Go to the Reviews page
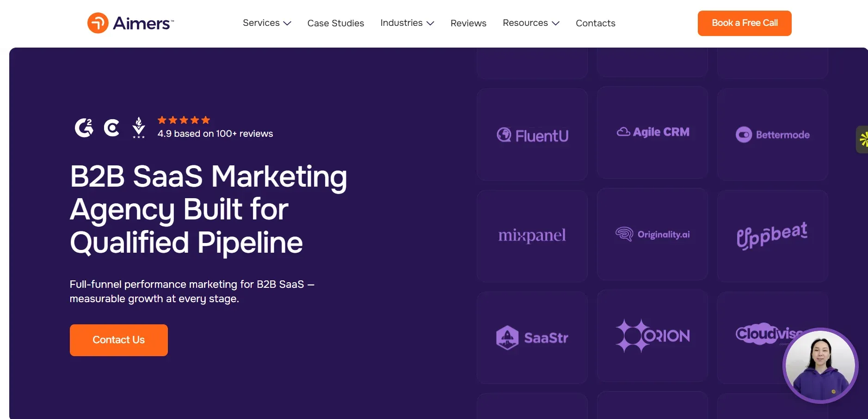The height and width of the screenshot is (419, 868). coord(468,23)
